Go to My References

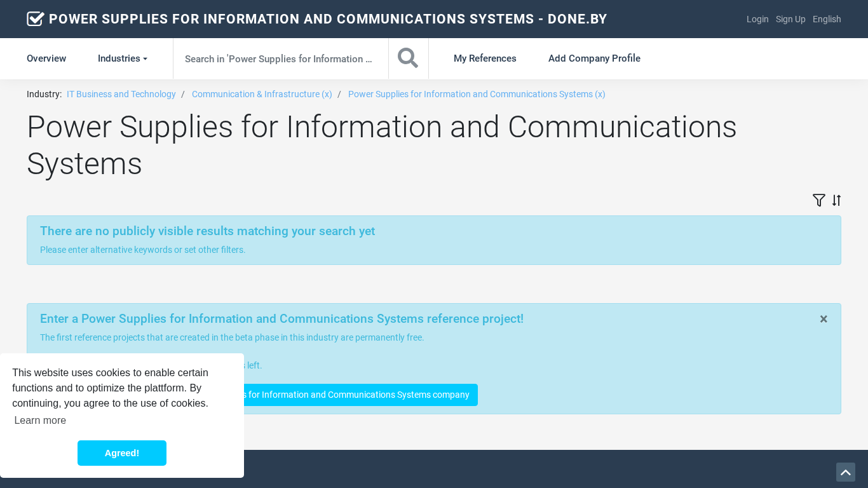(x=485, y=58)
